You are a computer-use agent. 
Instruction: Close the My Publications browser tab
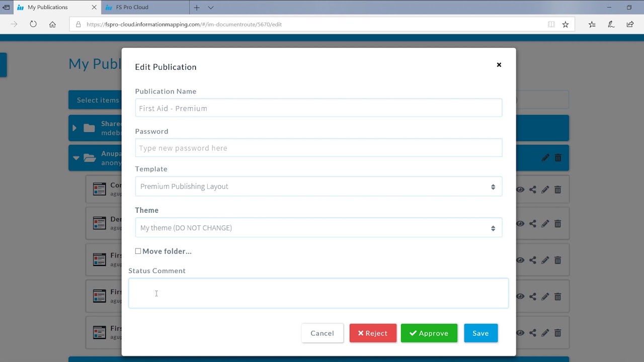coord(95,8)
